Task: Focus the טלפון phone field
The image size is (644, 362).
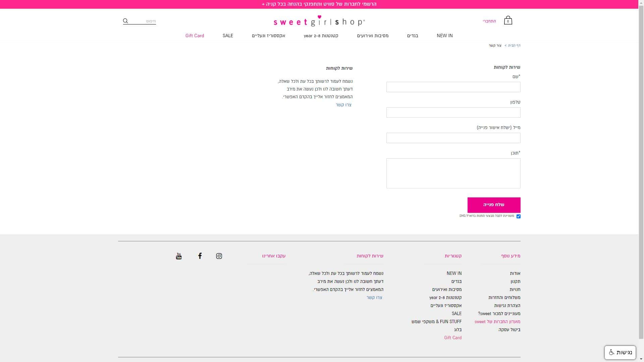Action: [x=453, y=113]
